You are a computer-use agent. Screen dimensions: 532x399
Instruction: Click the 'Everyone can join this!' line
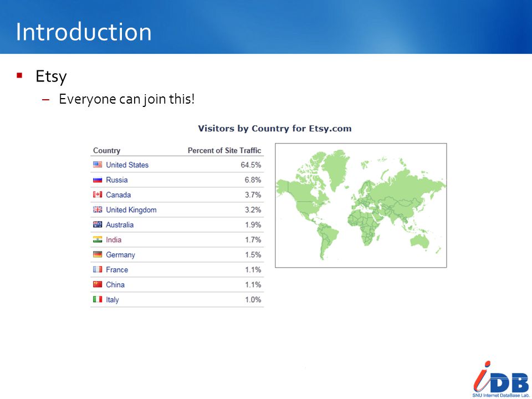(x=126, y=99)
